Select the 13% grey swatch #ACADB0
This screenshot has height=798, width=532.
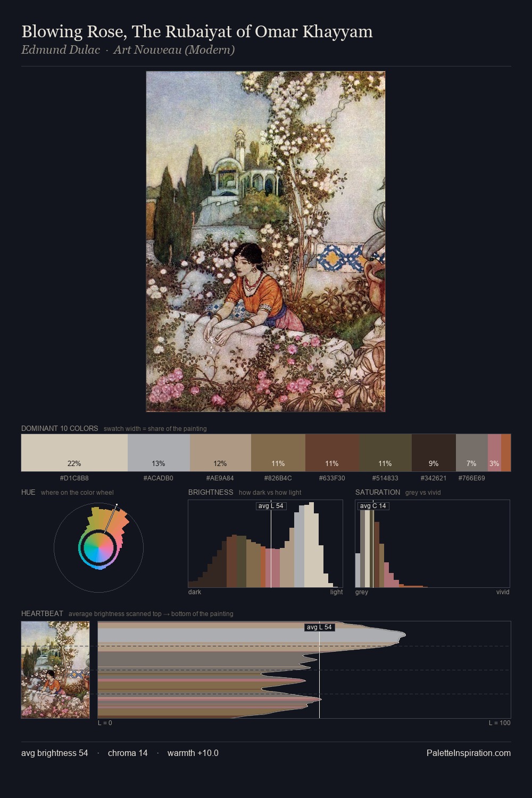click(x=159, y=453)
